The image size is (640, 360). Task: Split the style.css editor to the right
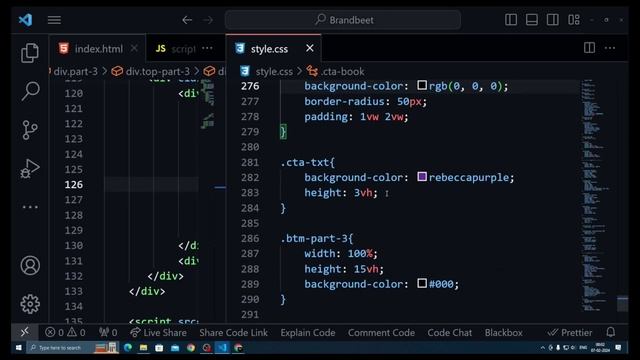(x=589, y=48)
